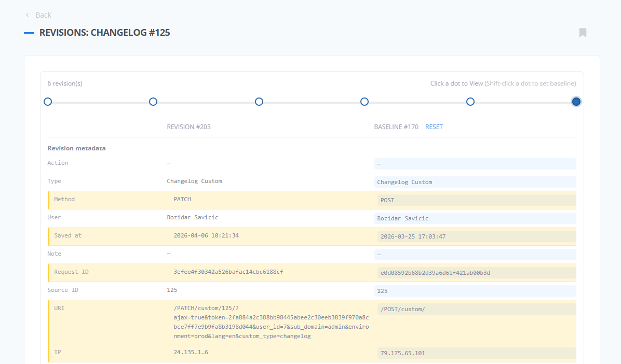The height and width of the screenshot is (364, 621).
Task: Select the first revision dot on timeline
Action: click(x=48, y=102)
